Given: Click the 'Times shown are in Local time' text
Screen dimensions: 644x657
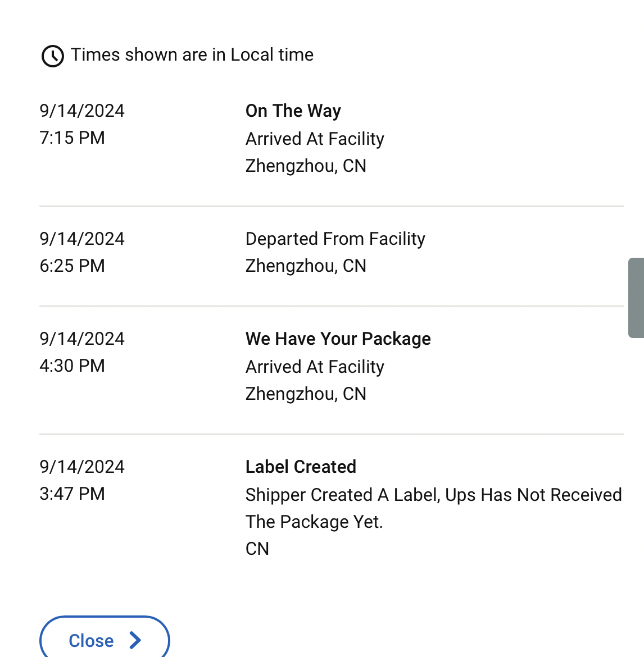Looking at the screenshot, I should [192, 55].
